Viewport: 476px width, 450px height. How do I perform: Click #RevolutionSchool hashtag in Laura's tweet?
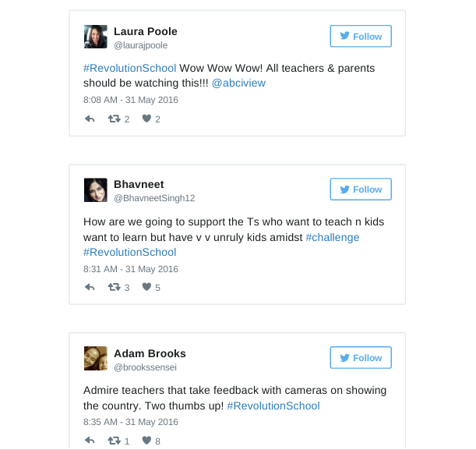tap(129, 68)
